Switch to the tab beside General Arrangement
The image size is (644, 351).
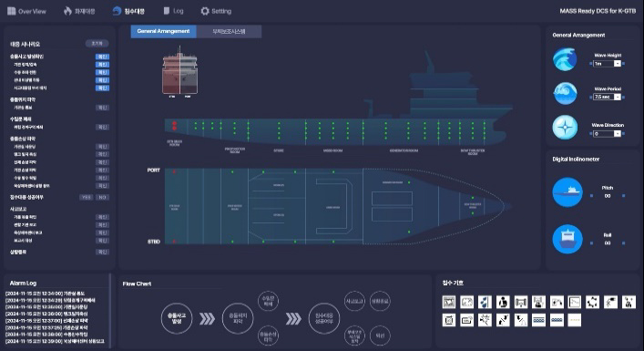click(229, 31)
